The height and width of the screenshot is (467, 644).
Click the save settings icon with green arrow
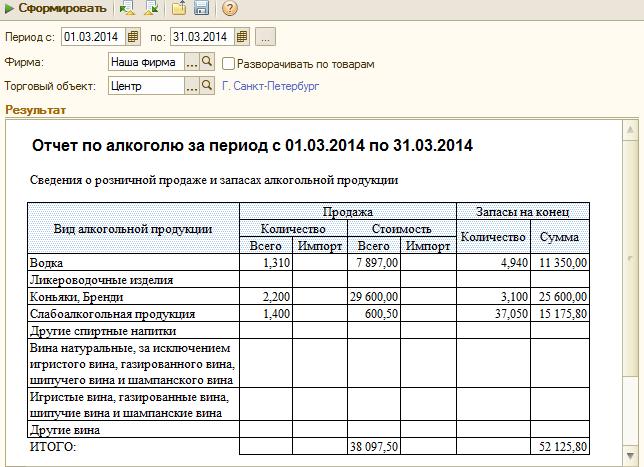152,8
